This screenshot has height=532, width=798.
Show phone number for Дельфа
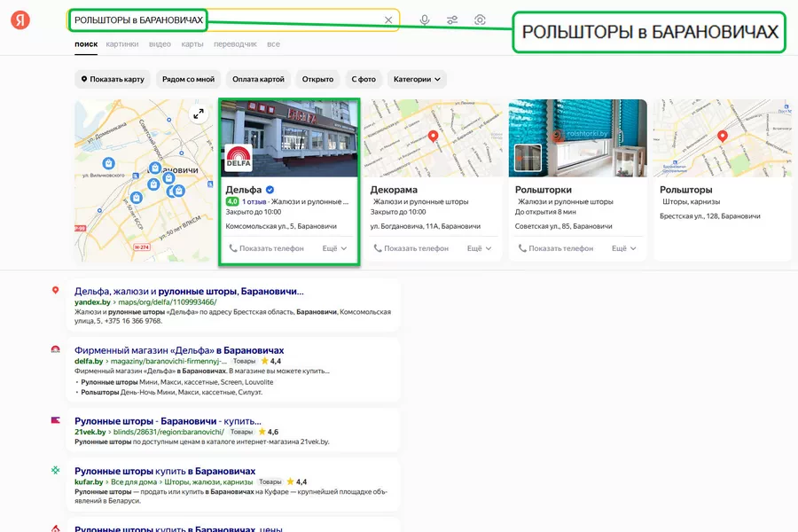pos(266,248)
